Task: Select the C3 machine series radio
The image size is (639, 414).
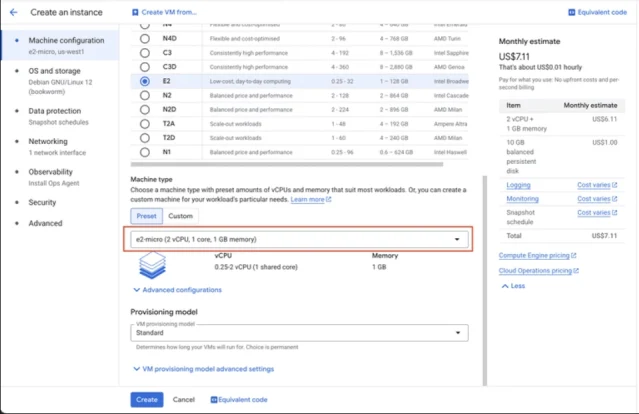Action: 144,53
